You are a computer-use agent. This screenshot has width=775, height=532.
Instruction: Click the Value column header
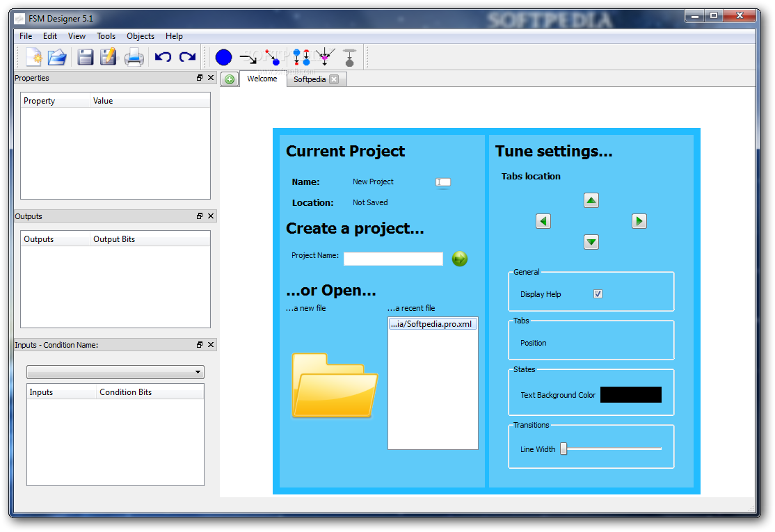point(150,101)
